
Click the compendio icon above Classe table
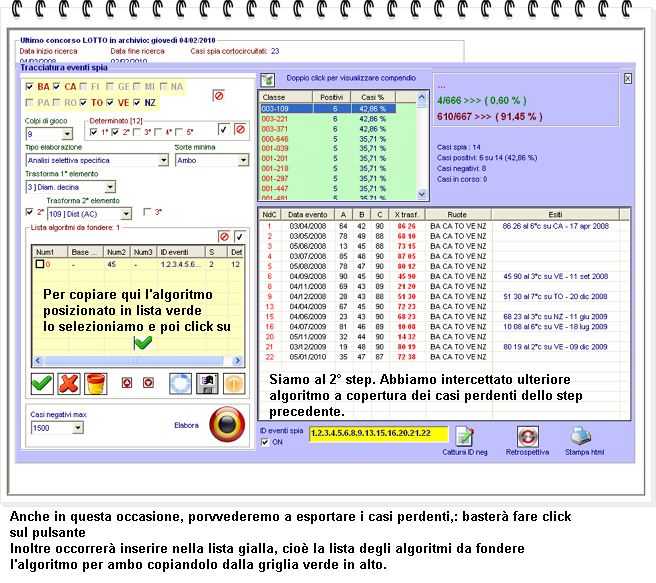click(x=267, y=79)
